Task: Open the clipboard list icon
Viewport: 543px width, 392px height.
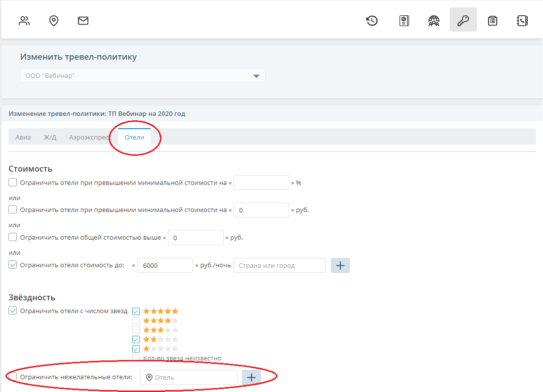Action: coord(493,21)
